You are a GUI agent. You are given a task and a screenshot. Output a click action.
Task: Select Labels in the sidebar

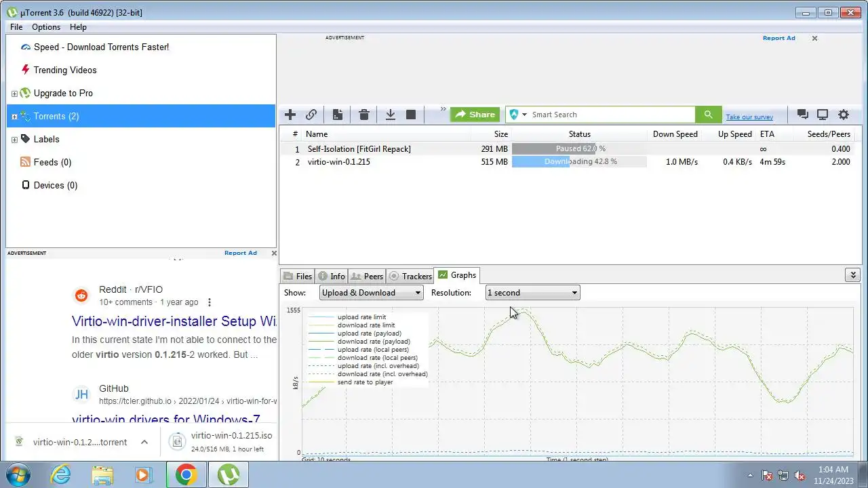pyautogui.click(x=46, y=139)
